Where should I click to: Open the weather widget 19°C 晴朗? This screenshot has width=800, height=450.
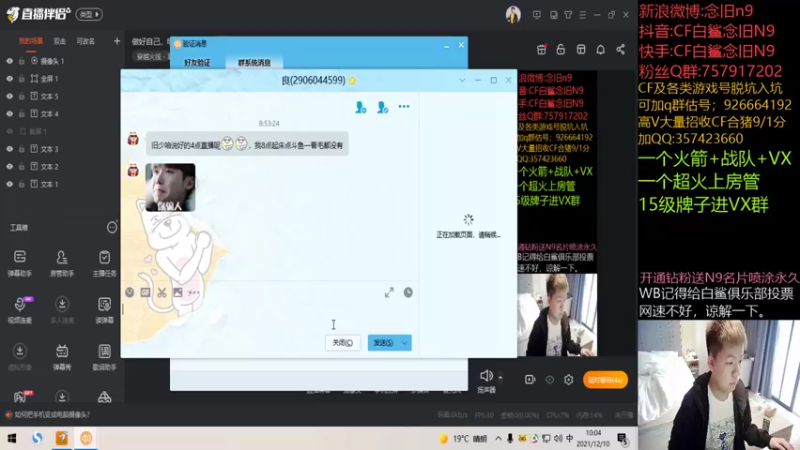click(x=463, y=438)
